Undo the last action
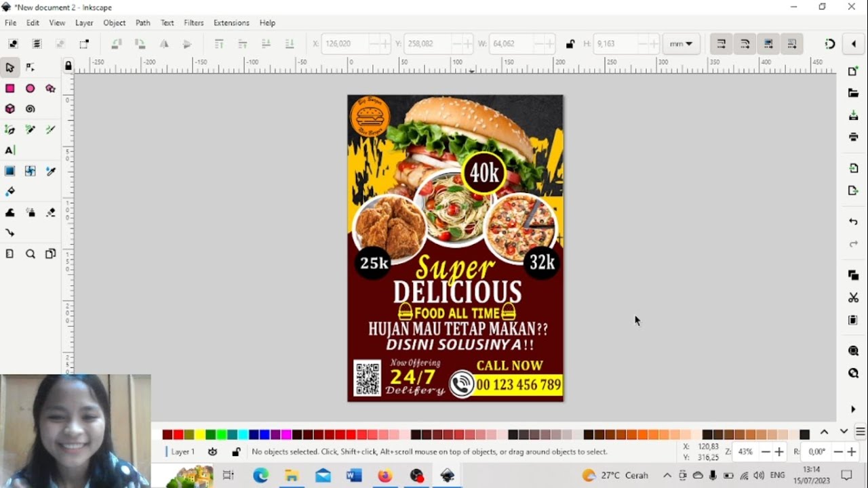This screenshot has width=868, height=488. coord(853,222)
